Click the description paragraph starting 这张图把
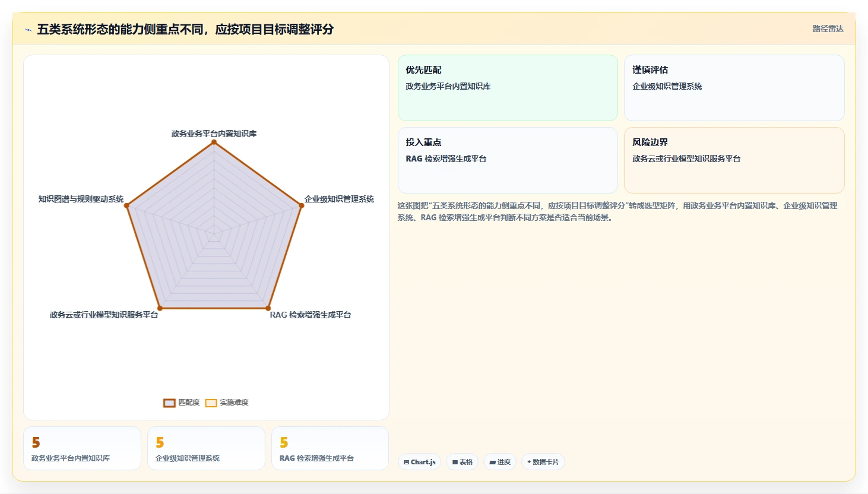868x494 pixels. coord(617,211)
